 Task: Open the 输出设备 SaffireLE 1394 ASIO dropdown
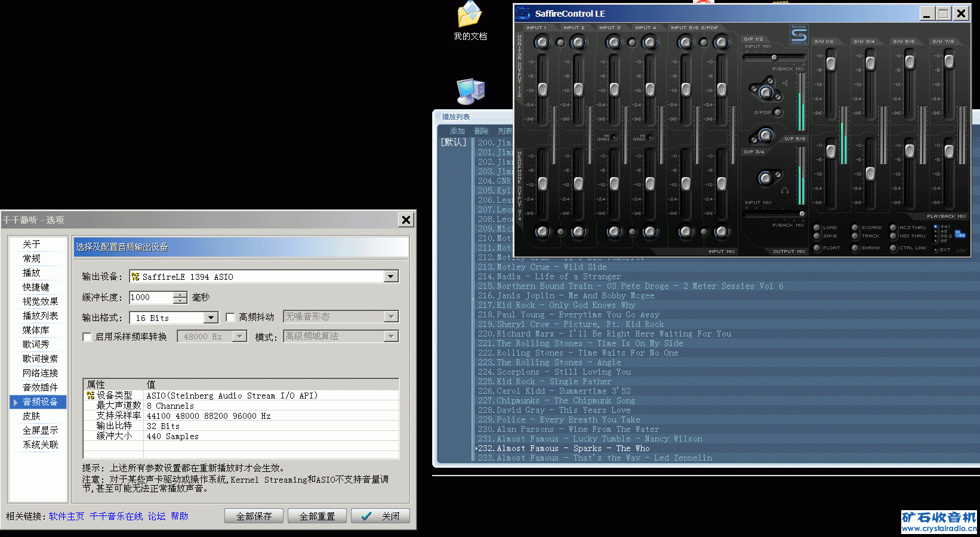391,276
